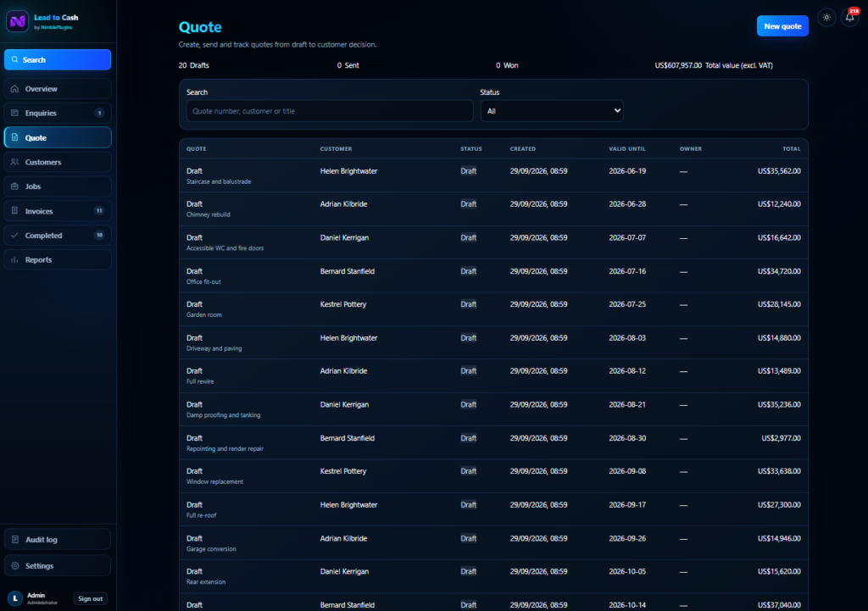Screen dimensions: 868x611
Task: Click the Lead to Cash logo icon
Action: (17, 21)
